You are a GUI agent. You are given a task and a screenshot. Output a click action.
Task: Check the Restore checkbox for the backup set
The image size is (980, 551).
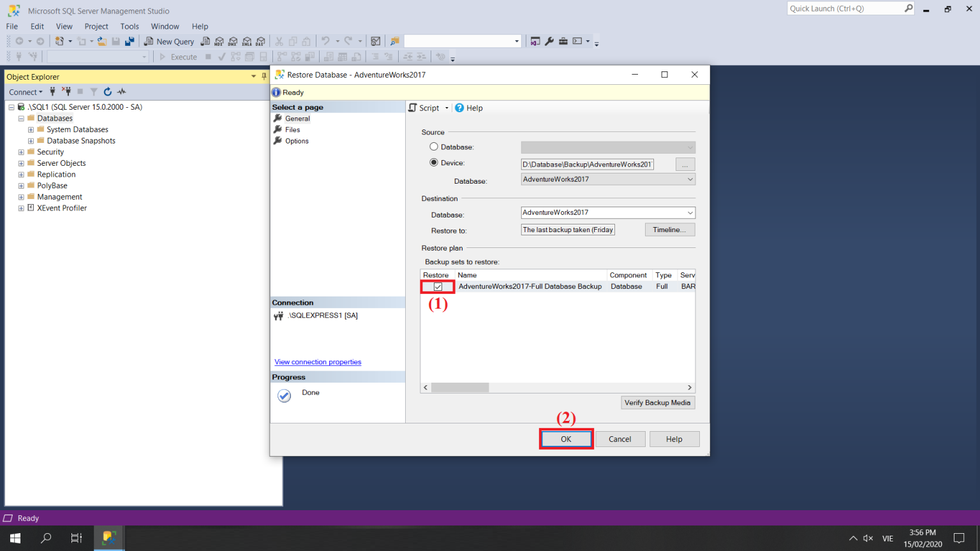[x=437, y=286]
